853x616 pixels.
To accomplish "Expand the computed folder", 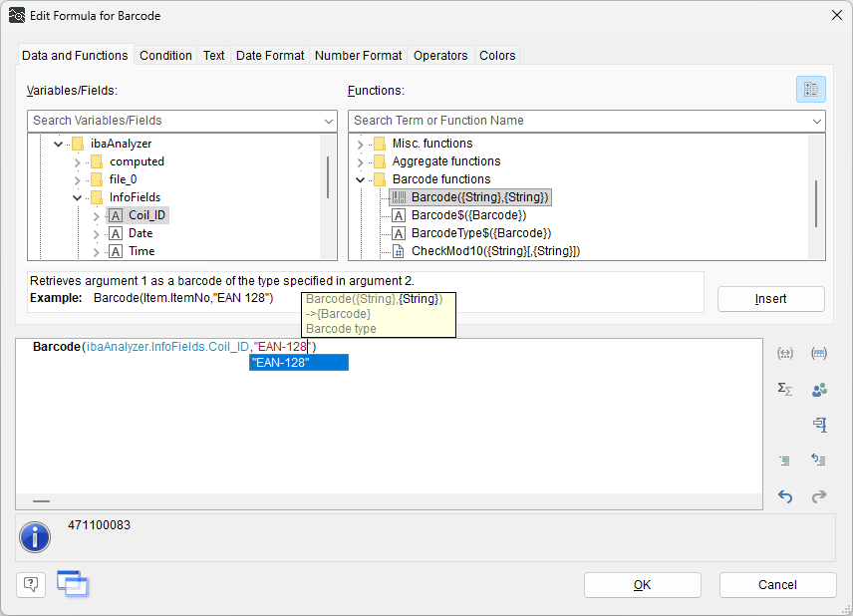I will click(x=77, y=162).
